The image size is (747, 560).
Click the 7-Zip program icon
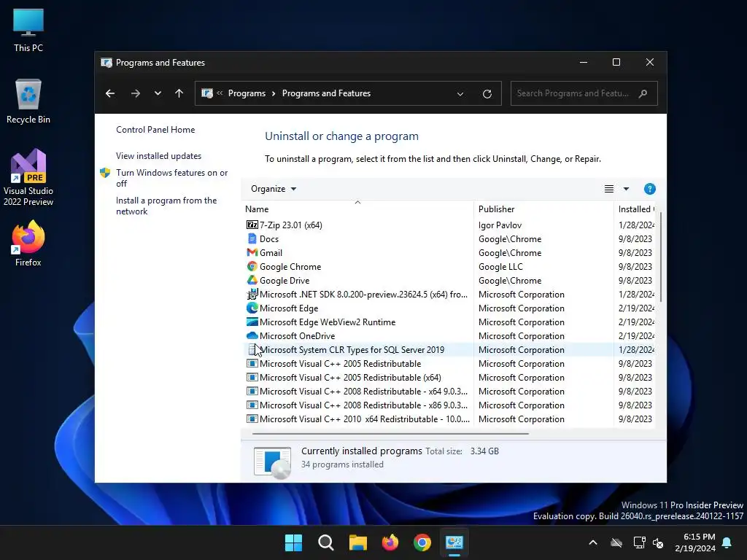pyautogui.click(x=252, y=225)
